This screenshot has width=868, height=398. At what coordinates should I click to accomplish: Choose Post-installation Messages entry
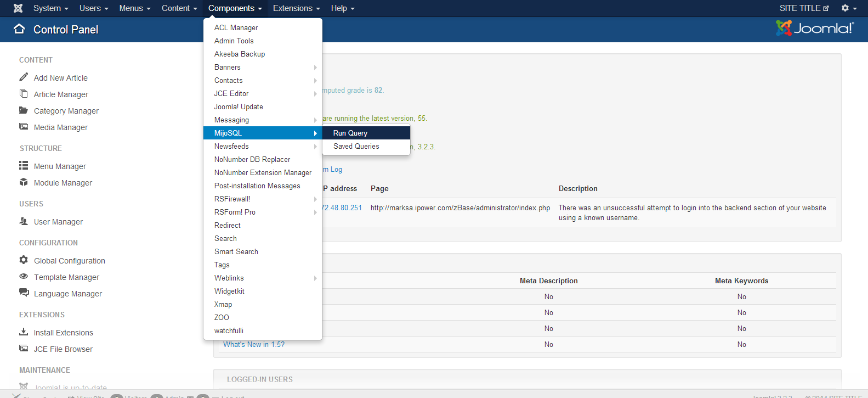click(x=263, y=186)
